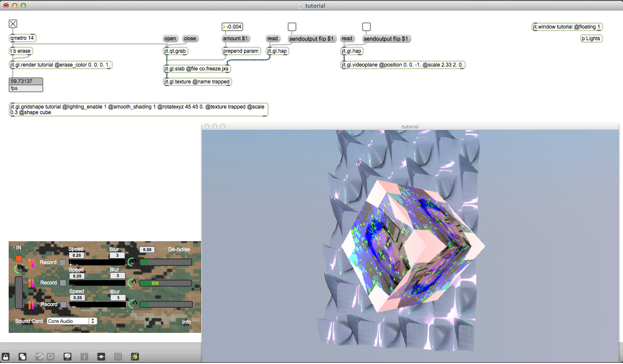Click the read message above the videoplane's jit.gl.hap
The height and width of the screenshot is (364, 623).
[x=347, y=38]
